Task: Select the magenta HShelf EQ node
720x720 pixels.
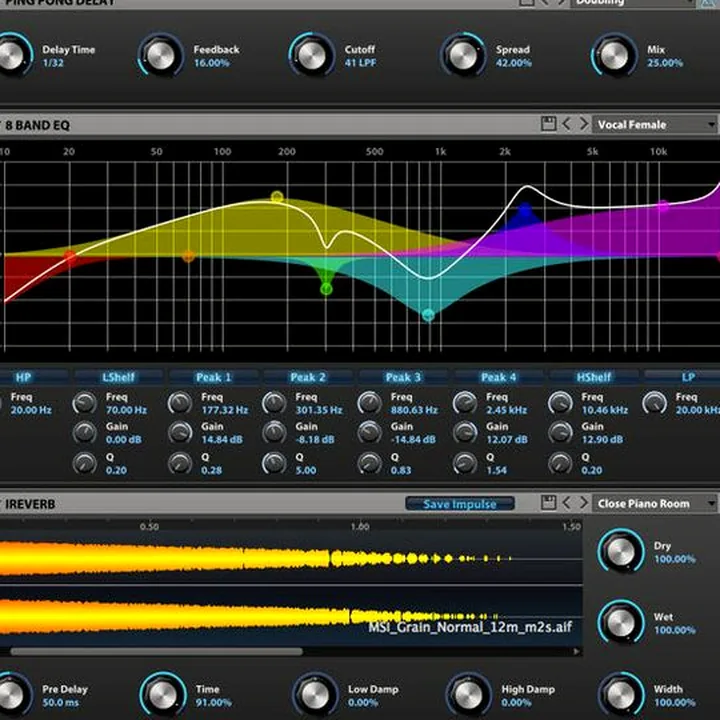Action: pyautogui.click(x=663, y=206)
